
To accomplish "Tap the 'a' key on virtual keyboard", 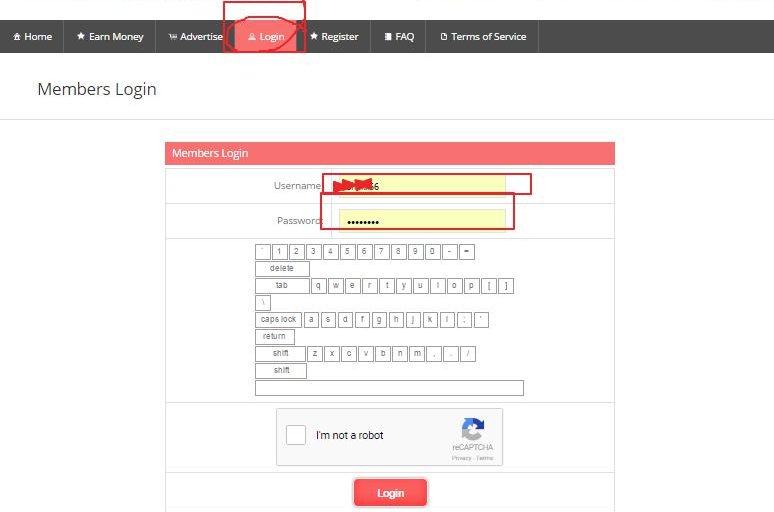I will pos(312,320).
